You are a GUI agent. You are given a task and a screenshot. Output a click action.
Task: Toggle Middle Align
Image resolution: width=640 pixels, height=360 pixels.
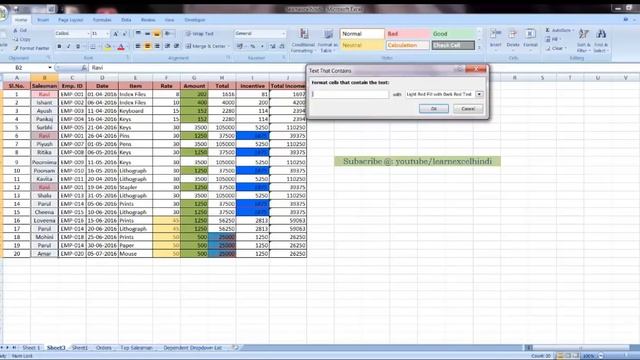147,33
